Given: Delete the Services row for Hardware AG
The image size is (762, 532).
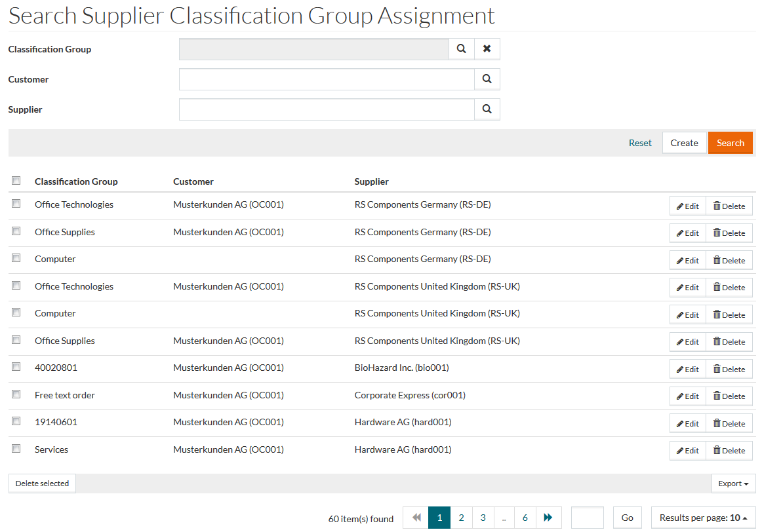Looking at the screenshot, I should (x=729, y=451).
